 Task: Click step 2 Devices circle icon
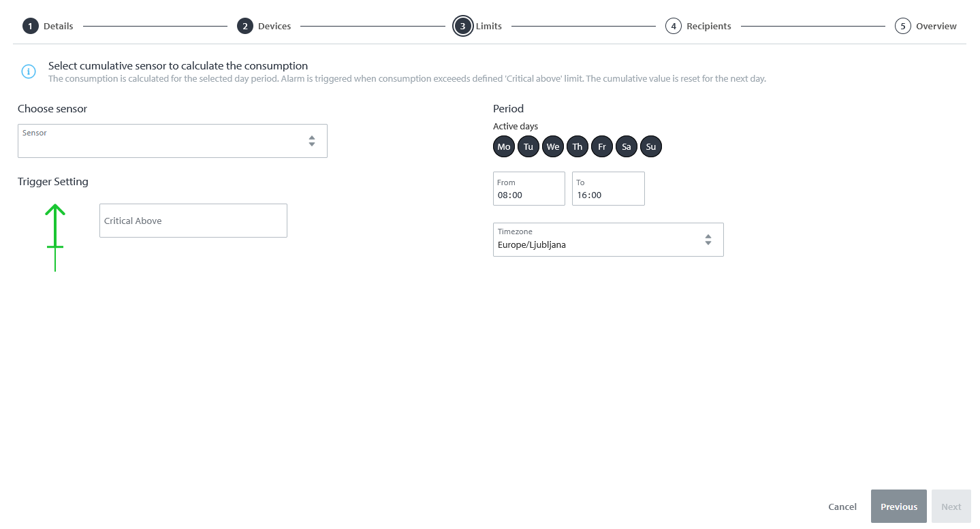click(244, 26)
